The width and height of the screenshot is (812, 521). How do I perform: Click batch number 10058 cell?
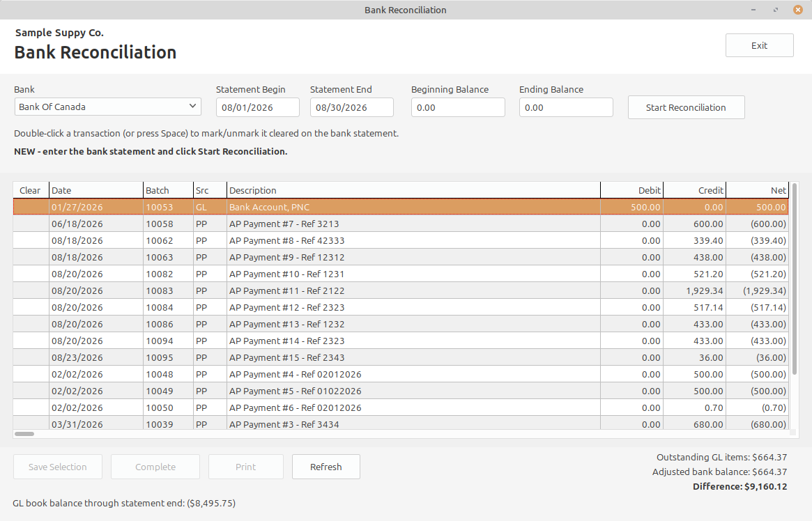click(168, 224)
